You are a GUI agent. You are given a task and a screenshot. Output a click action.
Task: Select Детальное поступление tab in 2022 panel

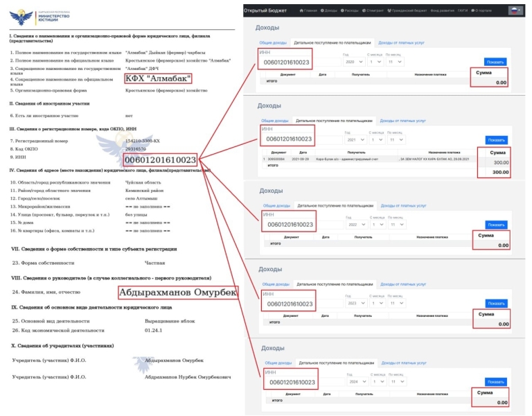point(335,205)
